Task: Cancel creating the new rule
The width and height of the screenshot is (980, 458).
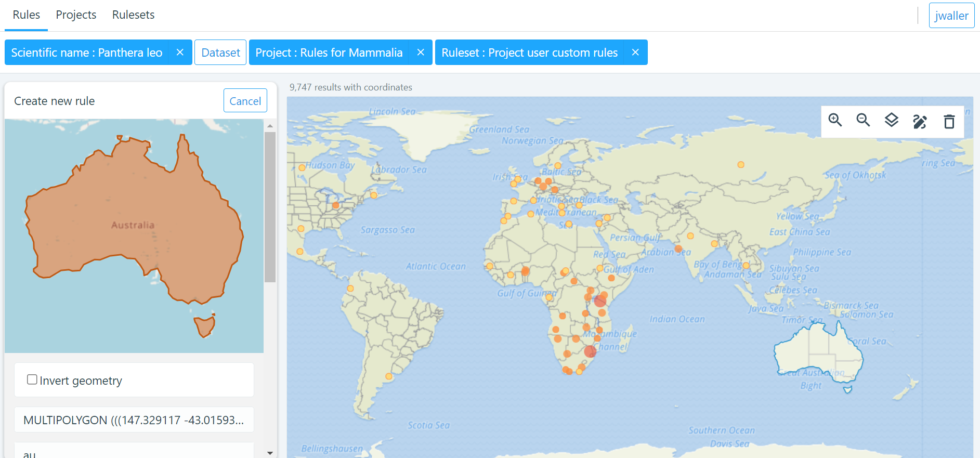Action: (x=245, y=101)
